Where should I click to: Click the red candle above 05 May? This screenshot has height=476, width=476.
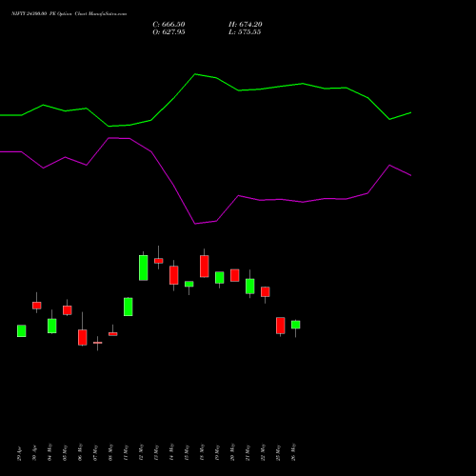point(68,310)
